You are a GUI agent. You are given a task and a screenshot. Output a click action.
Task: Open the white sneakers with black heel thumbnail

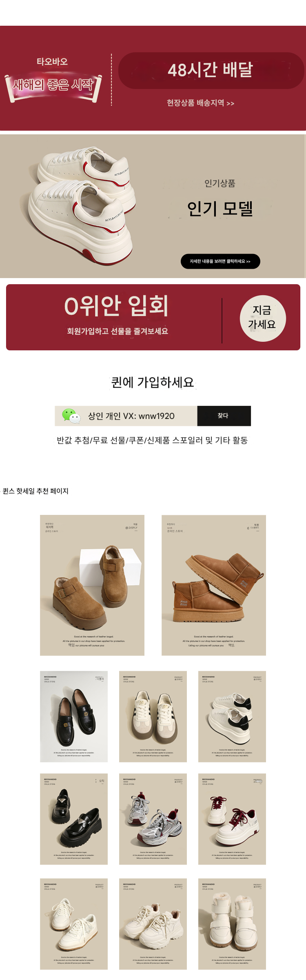[232, 716]
